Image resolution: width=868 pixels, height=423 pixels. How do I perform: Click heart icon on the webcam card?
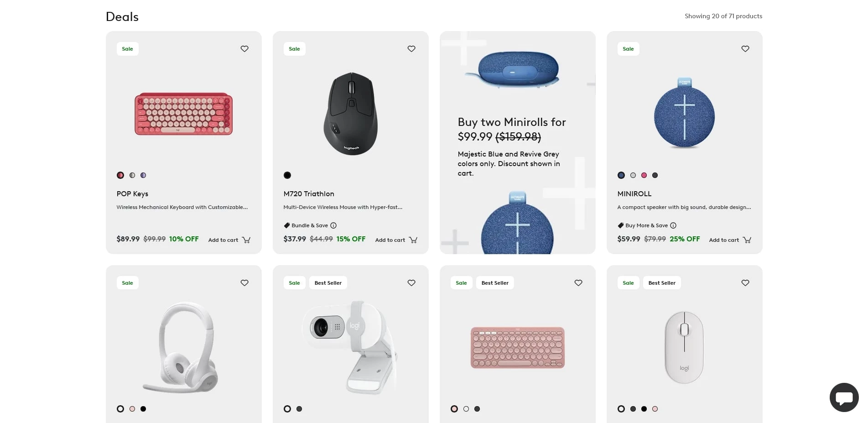[411, 283]
